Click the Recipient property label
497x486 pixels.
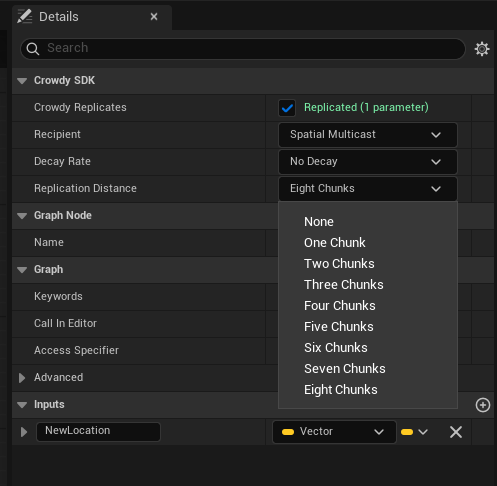(57, 134)
